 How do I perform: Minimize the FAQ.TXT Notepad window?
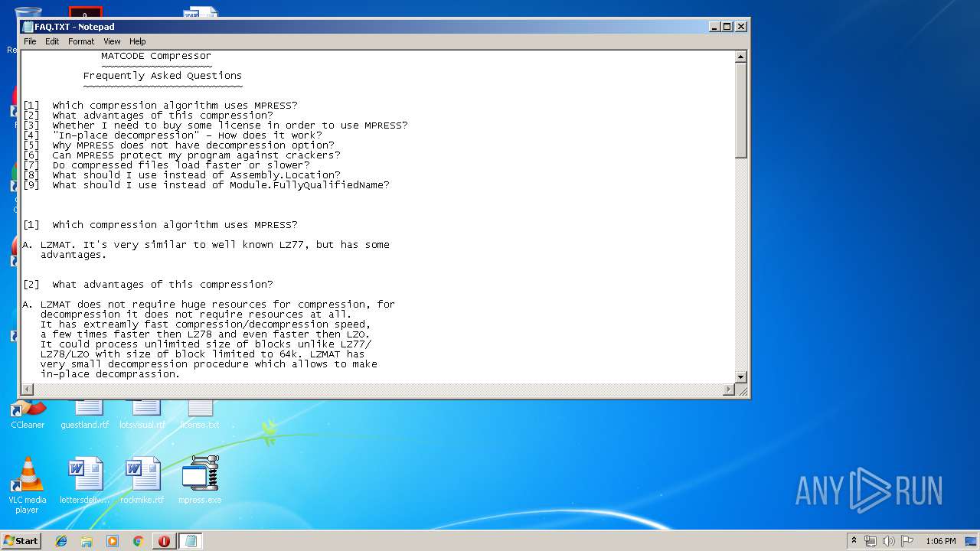(x=715, y=27)
